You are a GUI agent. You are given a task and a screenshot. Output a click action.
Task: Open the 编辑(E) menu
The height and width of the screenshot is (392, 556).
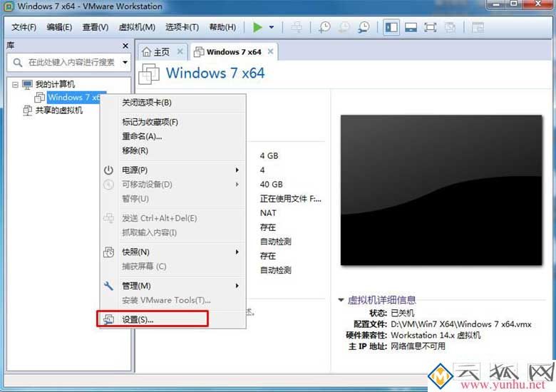[59, 27]
